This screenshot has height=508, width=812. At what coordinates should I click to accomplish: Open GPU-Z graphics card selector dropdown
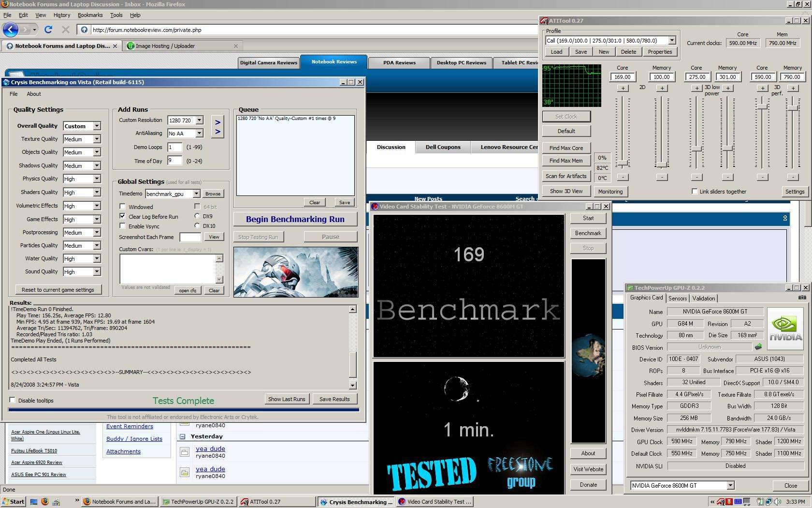pyautogui.click(x=730, y=485)
